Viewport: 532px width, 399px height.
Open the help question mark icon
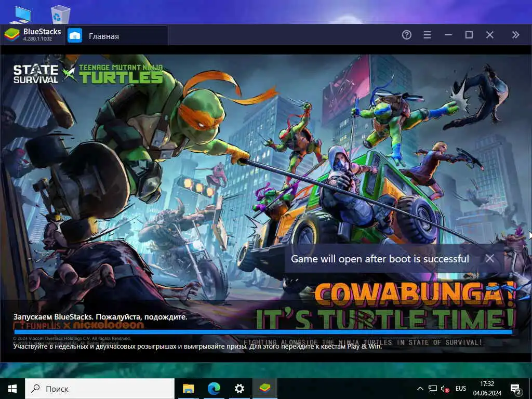tap(406, 35)
